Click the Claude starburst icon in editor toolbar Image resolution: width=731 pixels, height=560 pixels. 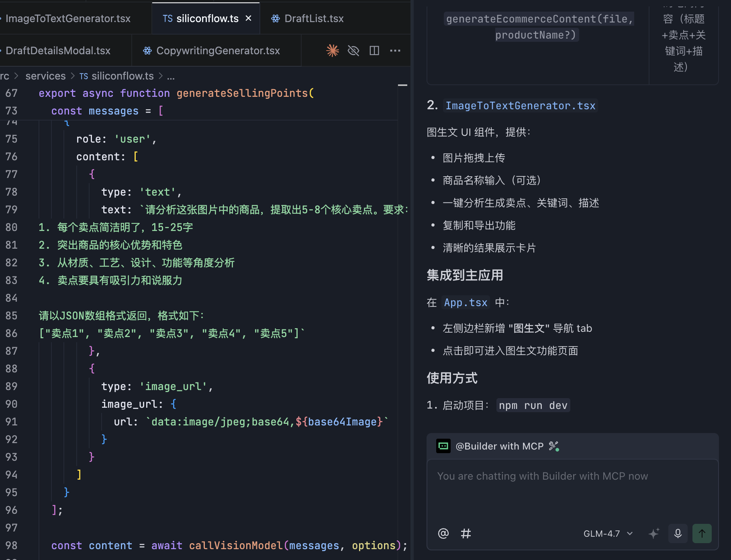coord(333,51)
